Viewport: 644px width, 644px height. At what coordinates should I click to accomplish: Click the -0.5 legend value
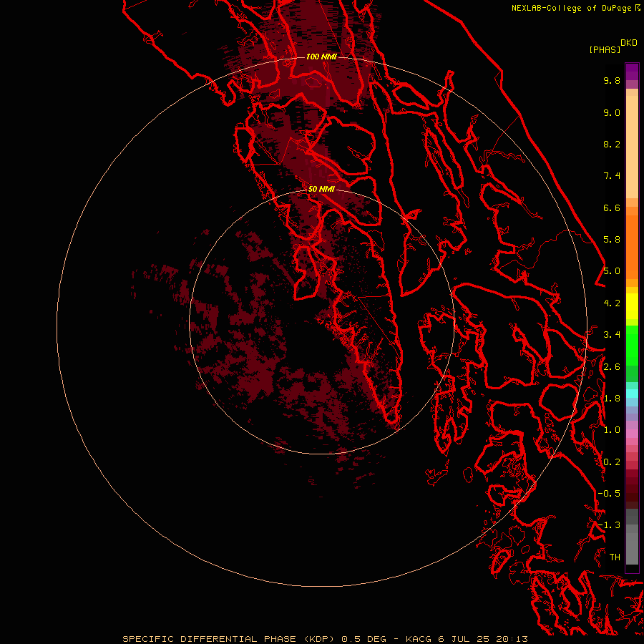click(x=609, y=494)
